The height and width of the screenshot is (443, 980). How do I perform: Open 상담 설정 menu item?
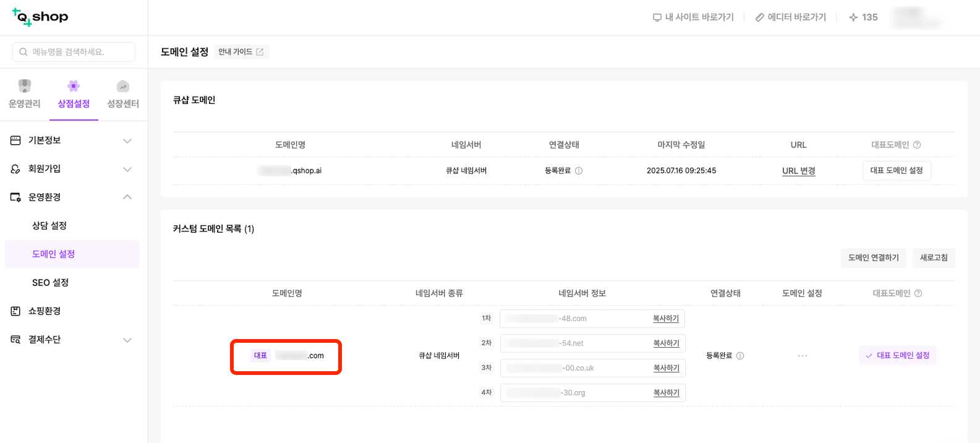coord(49,226)
